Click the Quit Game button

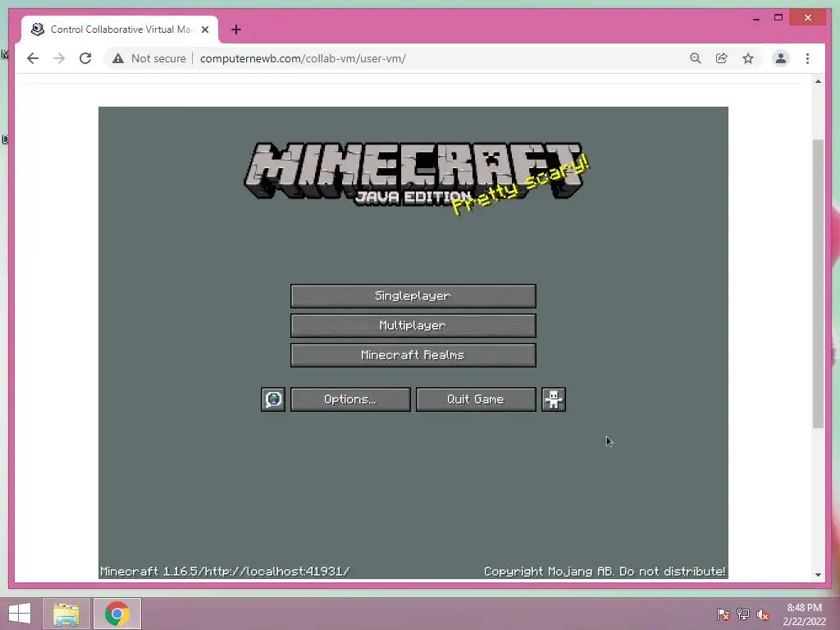tap(476, 399)
